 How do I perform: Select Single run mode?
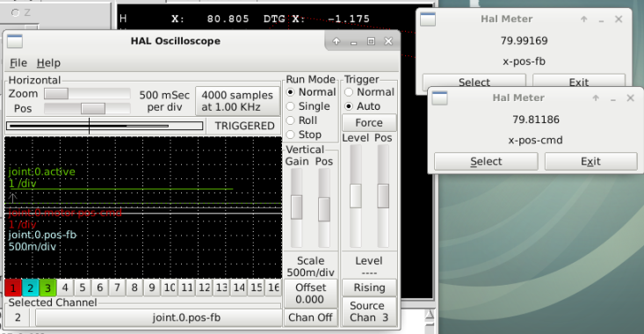[308, 106]
